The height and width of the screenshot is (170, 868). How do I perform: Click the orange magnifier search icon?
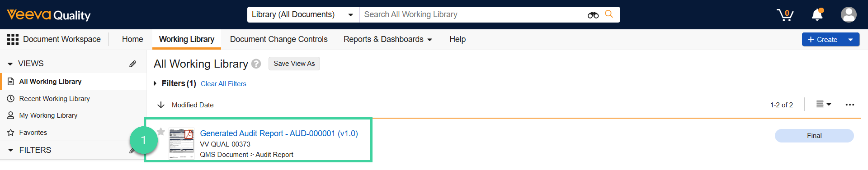609,14
